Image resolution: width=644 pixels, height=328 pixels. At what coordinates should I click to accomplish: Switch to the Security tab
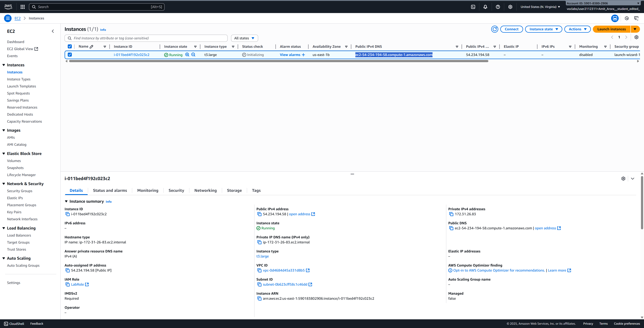176,190
